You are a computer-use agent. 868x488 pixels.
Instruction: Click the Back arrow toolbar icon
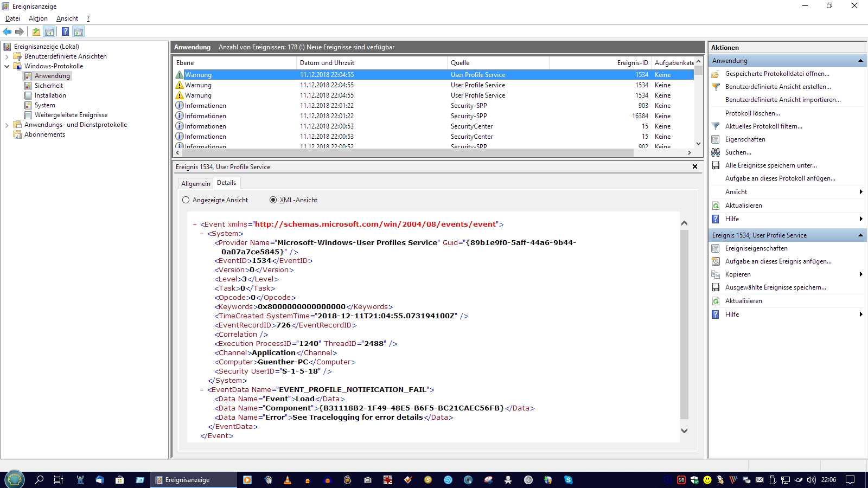pyautogui.click(x=7, y=31)
